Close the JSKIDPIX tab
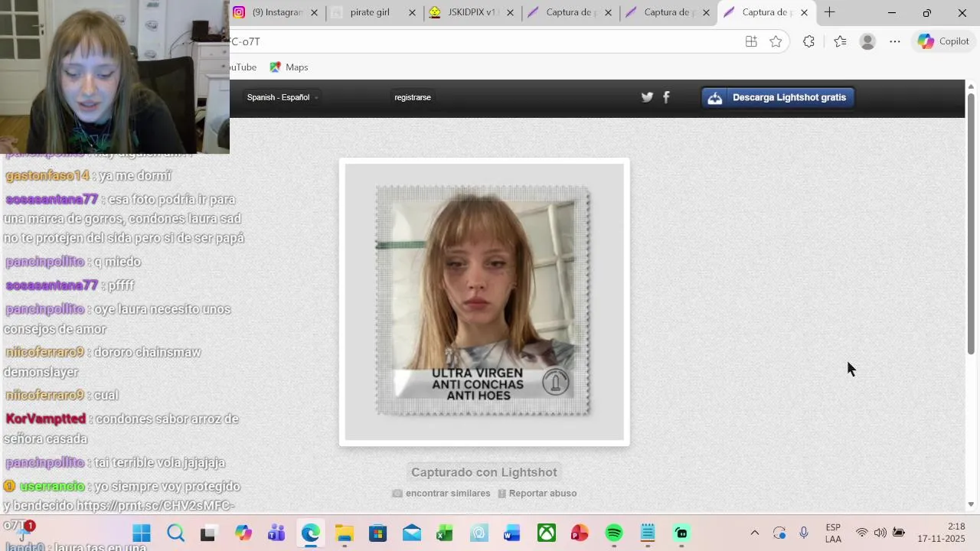The image size is (980, 551). (510, 12)
